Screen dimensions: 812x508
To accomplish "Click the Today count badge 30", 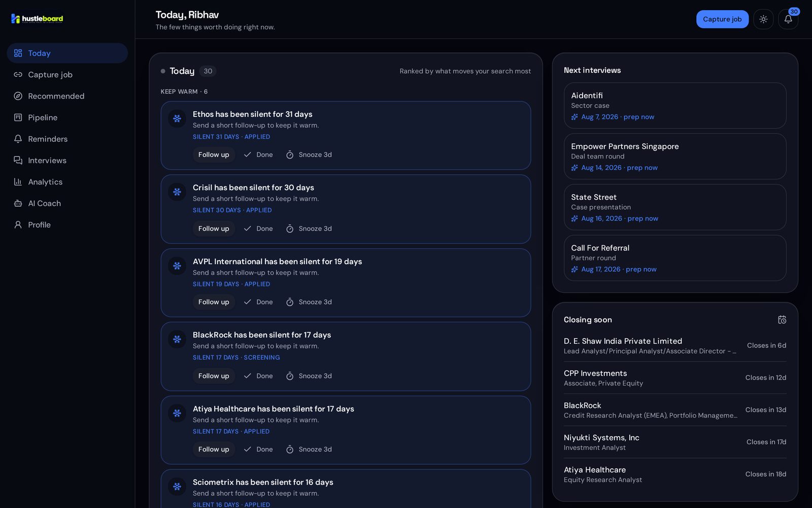I will click(208, 71).
